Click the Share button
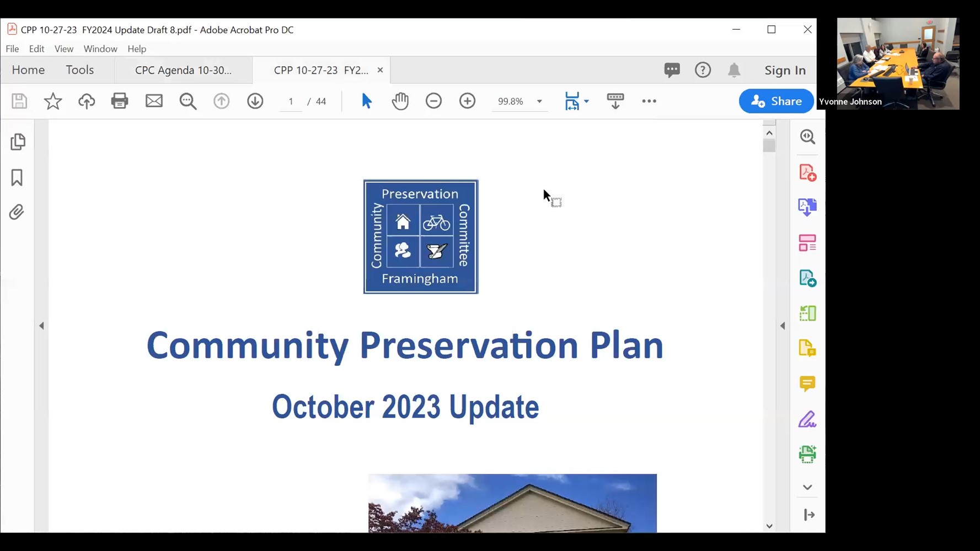The height and width of the screenshot is (551, 980). click(x=776, y=101)
